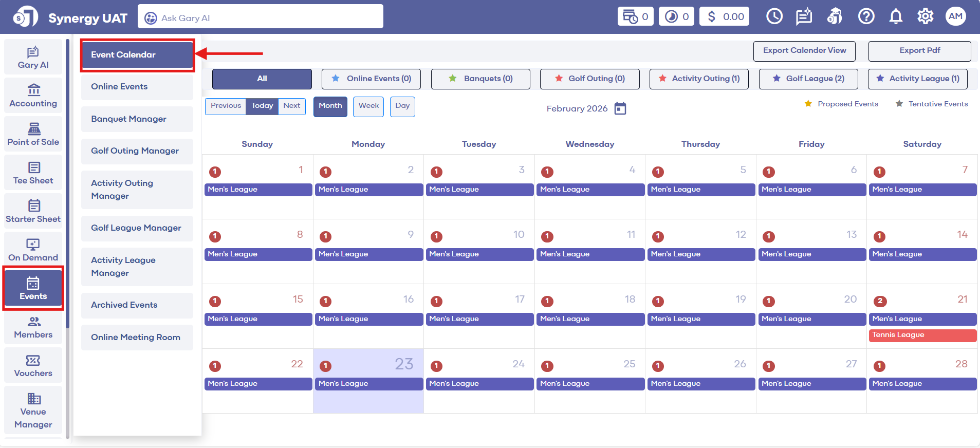Go to Point of Sale module
980x448 pixels.
(x=33, y=134)
